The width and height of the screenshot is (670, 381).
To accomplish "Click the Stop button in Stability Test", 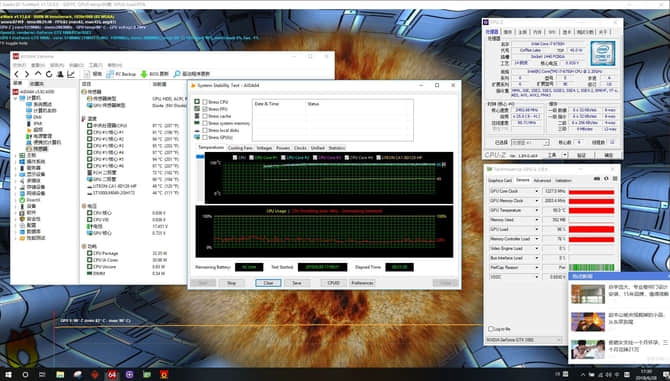I will pos(232,283).
